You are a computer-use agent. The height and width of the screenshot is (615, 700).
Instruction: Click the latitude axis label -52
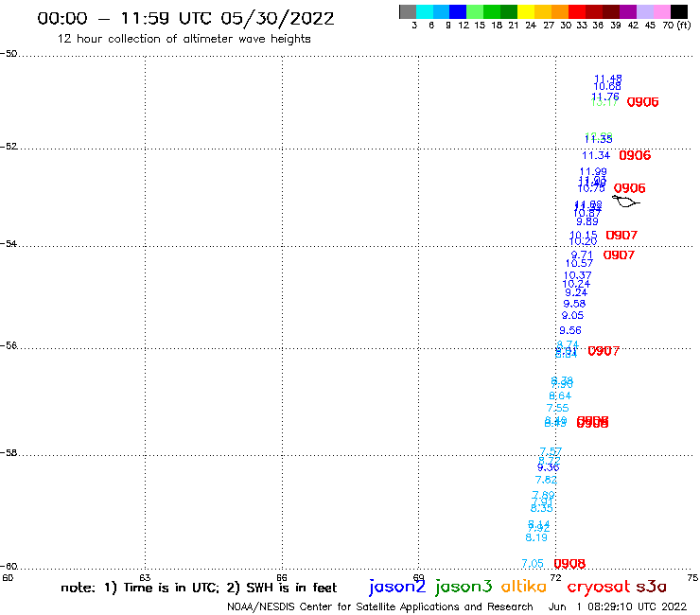(9, 147)
